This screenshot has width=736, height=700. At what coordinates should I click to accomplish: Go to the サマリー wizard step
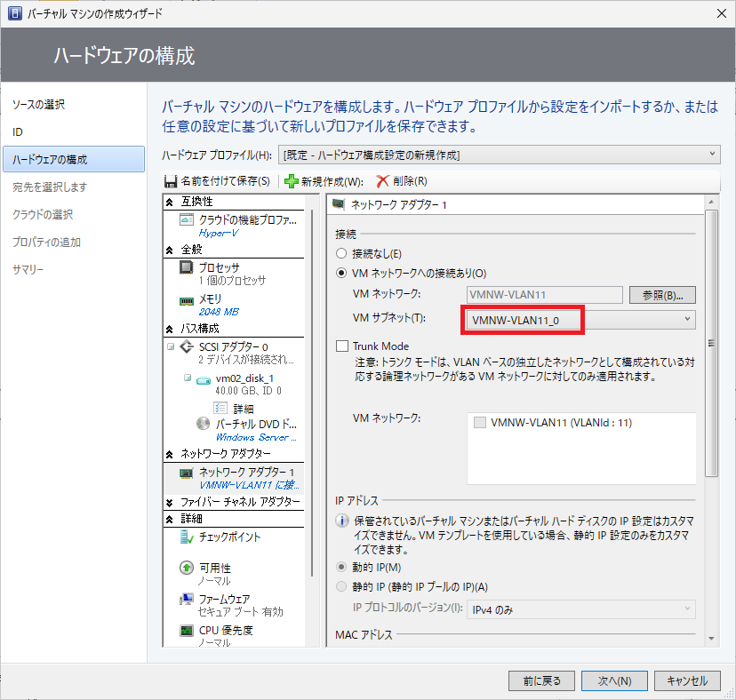28,269
